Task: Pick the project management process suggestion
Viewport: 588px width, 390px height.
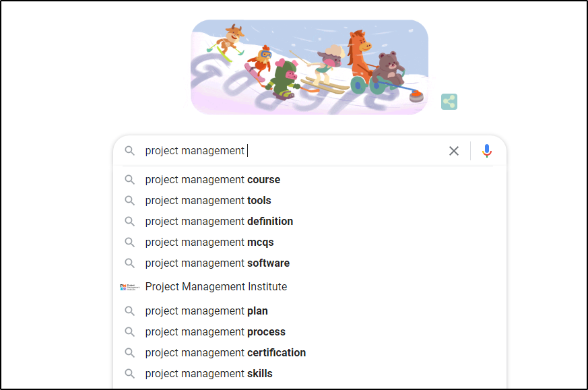Action: point(215,332)
